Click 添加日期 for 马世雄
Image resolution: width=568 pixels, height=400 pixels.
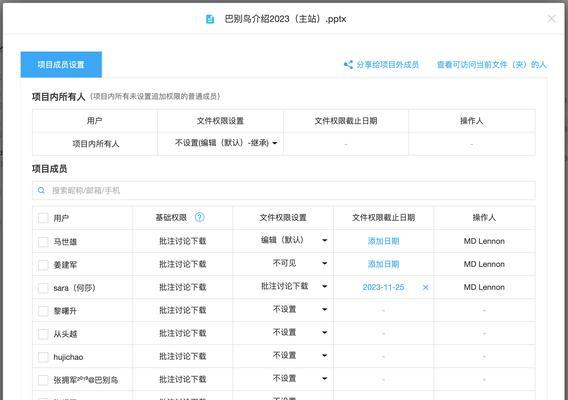pos(383,241)
